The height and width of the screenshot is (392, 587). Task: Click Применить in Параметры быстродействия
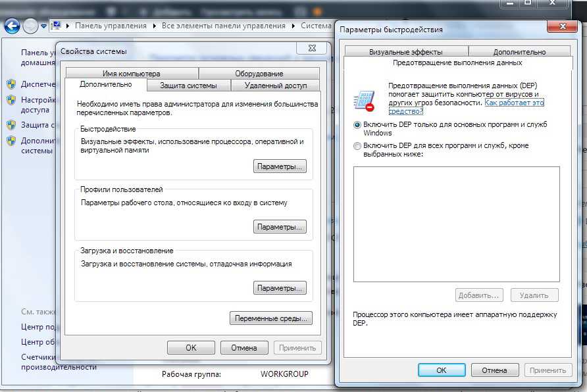pos(548,370)
